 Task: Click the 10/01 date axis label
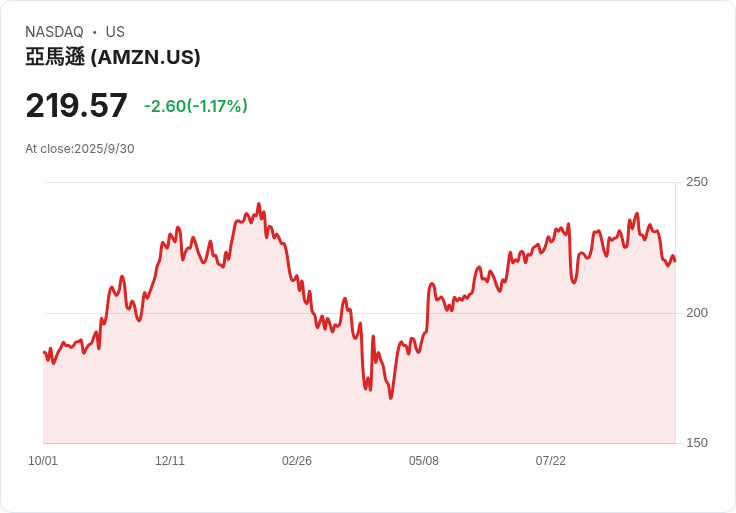pos(43,461)
